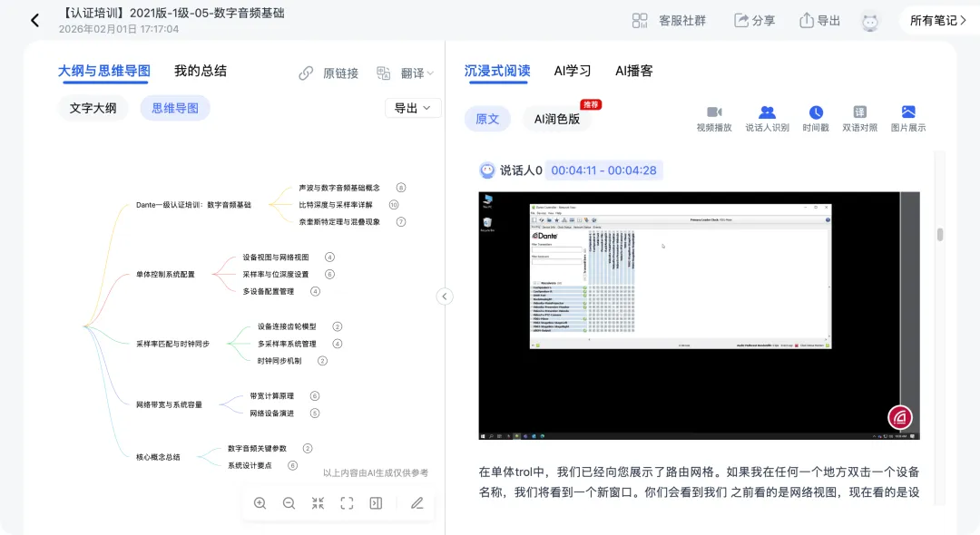This screenshot has height=535, width=980.
Task: Toggle 说话人识别 speaker recognition
Action: click(x=767, y=118)
